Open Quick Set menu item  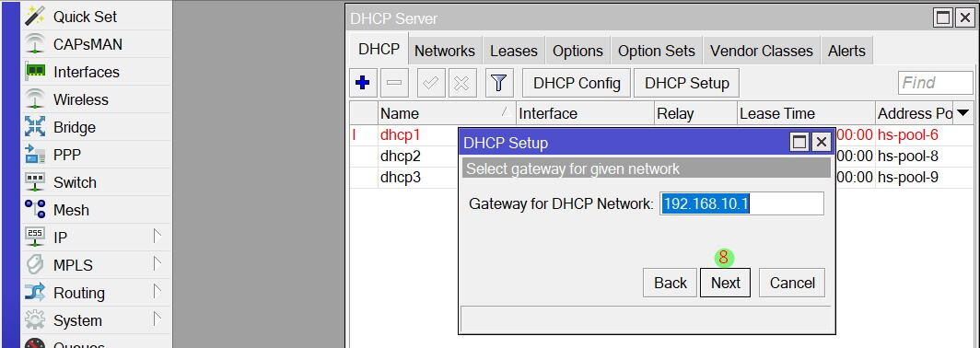[x=96, y=17]
